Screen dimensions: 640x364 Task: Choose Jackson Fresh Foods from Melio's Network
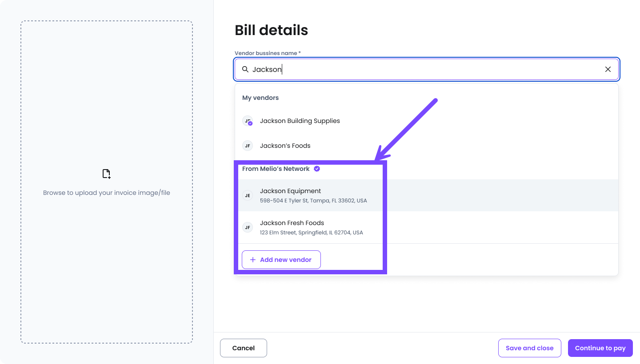427,227
